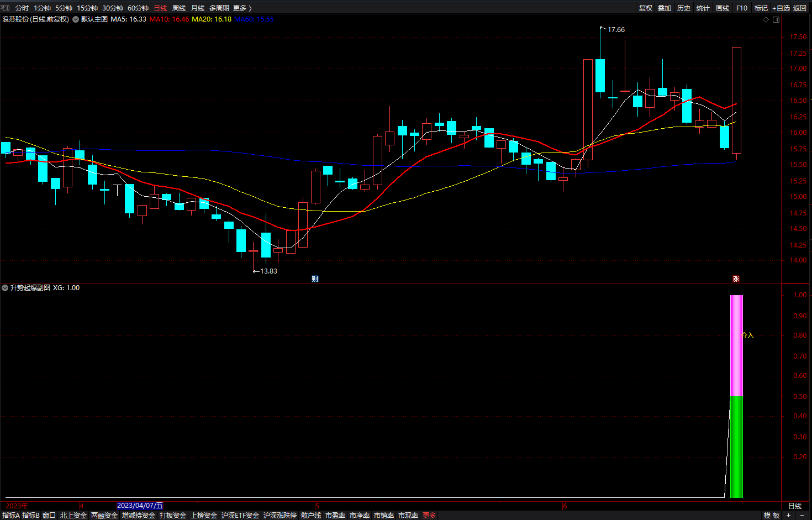Select the 周线 weekly period tab
The height and width of the screenshot is (520, 812).
click(179, 8)
